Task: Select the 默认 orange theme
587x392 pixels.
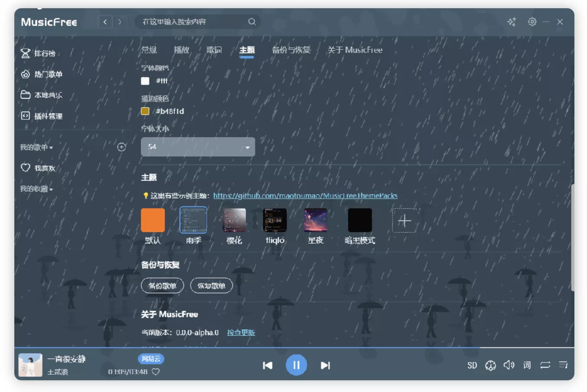Action: click(153, 220)
